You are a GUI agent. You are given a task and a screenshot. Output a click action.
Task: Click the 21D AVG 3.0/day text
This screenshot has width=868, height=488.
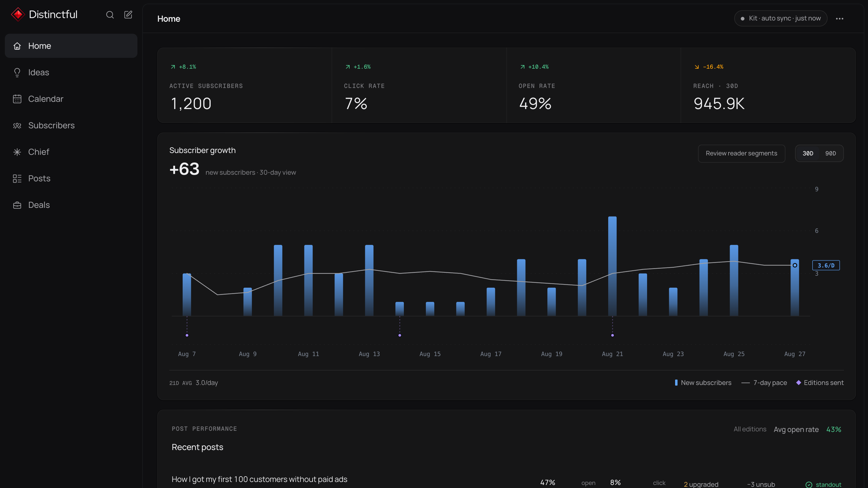click(194, 383)
